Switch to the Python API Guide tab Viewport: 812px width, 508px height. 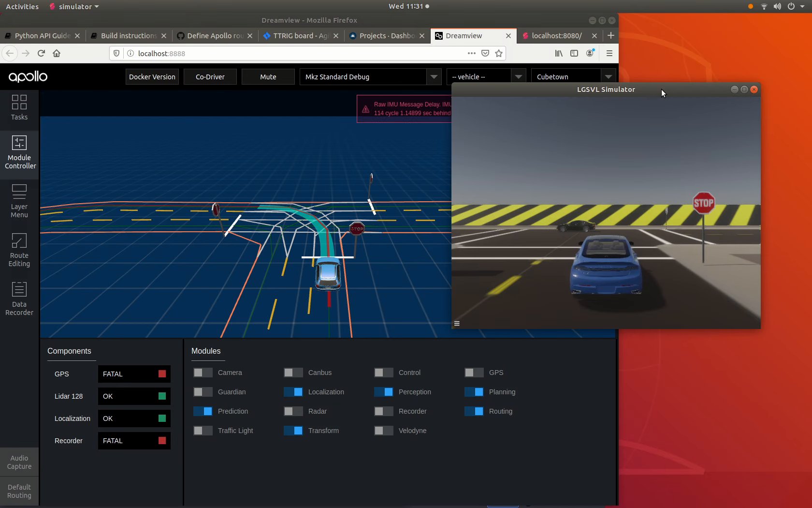tap(43, 36)
